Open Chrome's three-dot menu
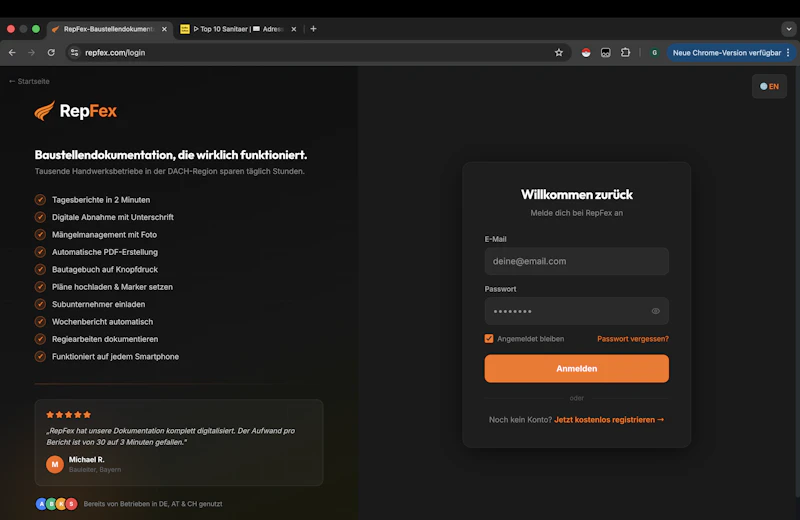Screen dimensions: 800x520 pos(788,53)
